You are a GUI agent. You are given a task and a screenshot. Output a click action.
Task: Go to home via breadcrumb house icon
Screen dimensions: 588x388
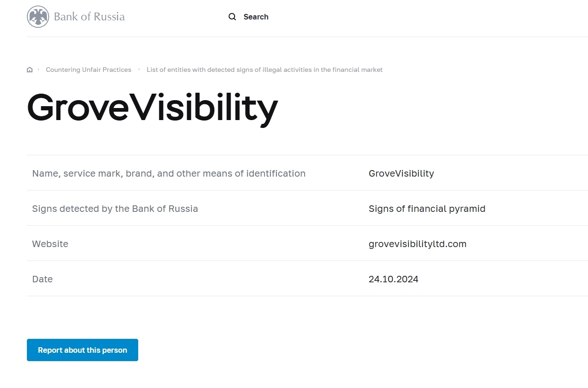click(30, 70)
